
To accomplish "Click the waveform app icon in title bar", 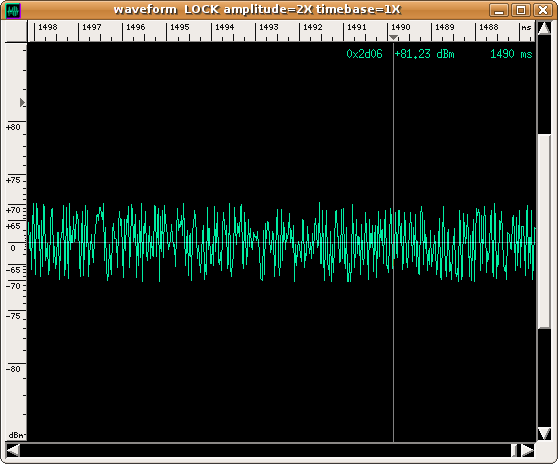I will point(13,10).
